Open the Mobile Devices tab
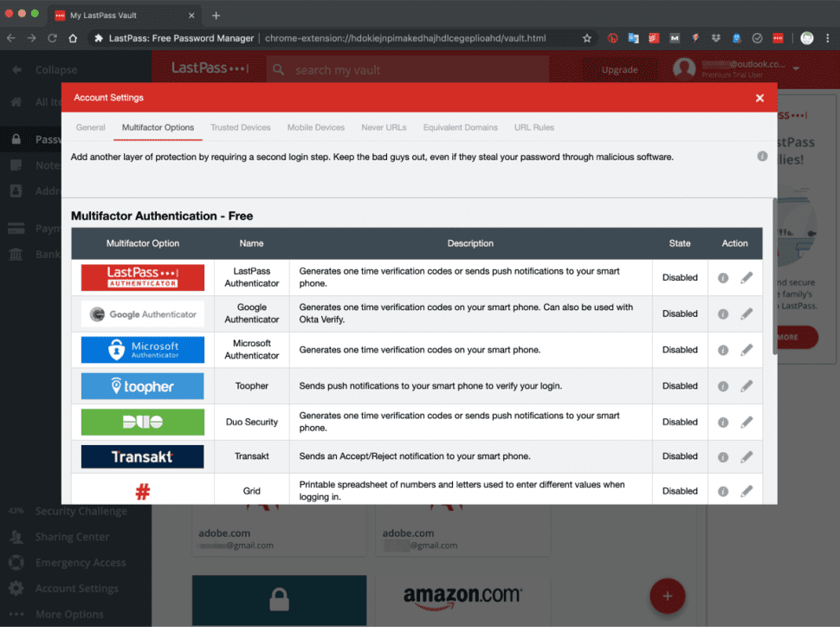This screenshot has height=627, width=840. 315,127
